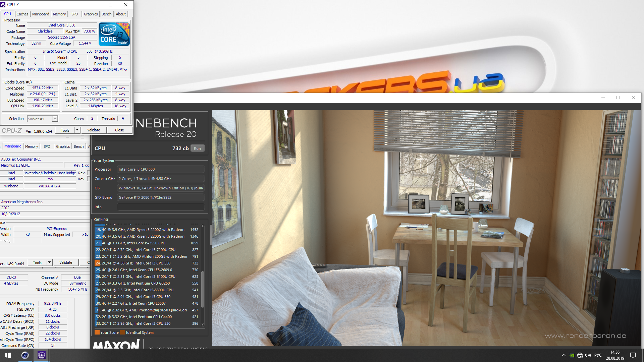
Task: Click Run for Cinebench CPU test
Action: [x=198, y=148]
